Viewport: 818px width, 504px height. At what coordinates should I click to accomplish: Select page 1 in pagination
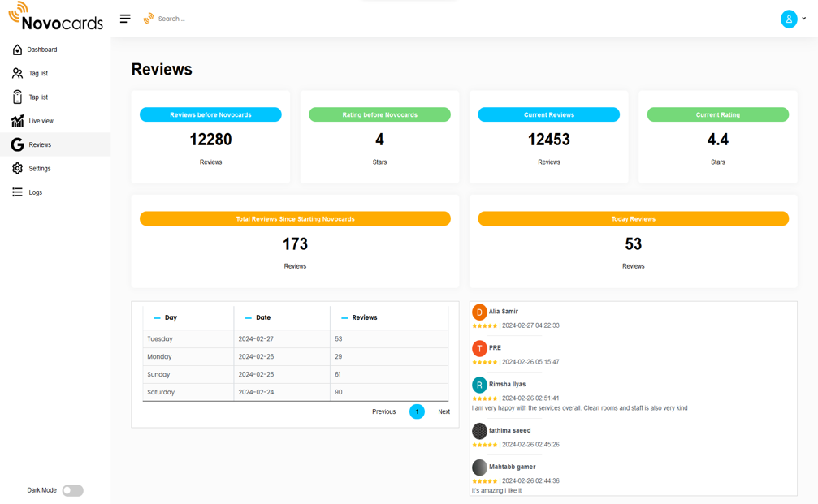point(417,411)
